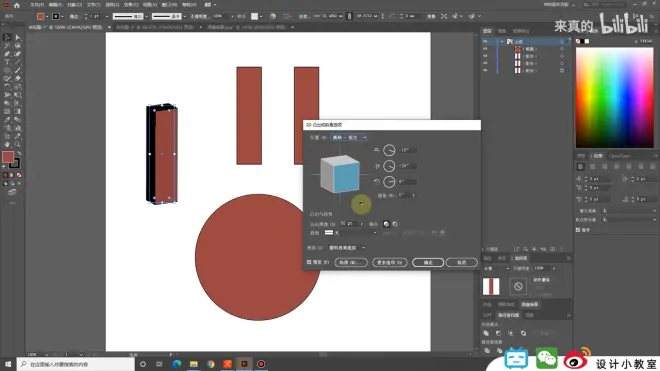Select the None color mode button in toolbox
Screen dimensions: 660x371
pyautogui.click(x=19, y=175)
